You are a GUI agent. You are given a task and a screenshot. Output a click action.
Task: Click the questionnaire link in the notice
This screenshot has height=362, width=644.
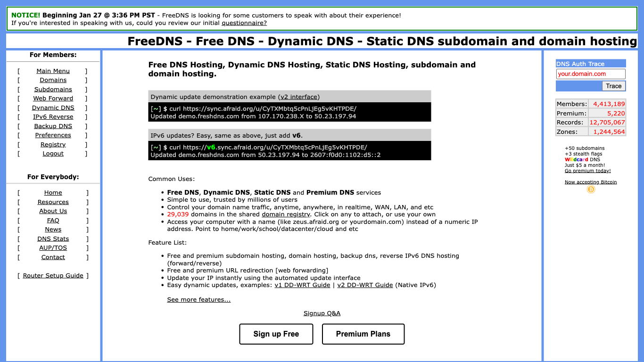pos(244,23)
